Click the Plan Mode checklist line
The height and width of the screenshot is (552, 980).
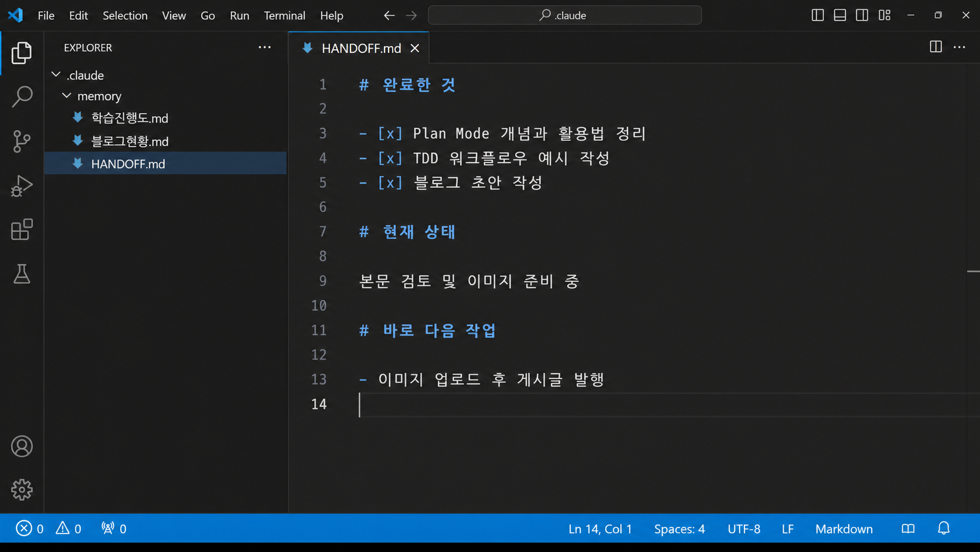(x=502, y=133)
